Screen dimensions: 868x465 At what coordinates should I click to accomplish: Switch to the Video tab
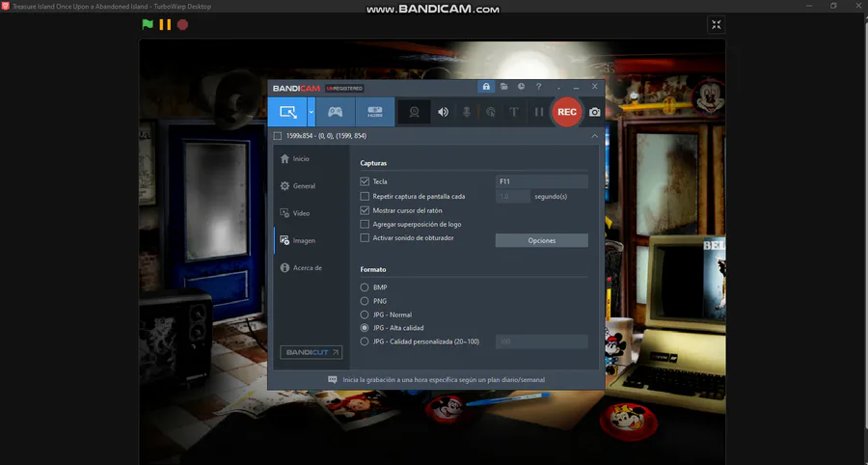tap(312, 213)
